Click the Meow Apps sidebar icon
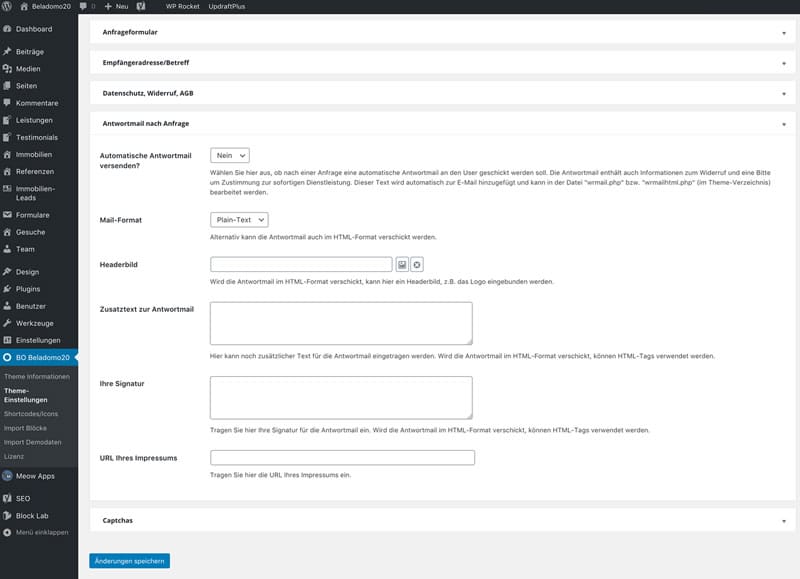The height and width of the screenshot is (579, 800). coord(8,476)
